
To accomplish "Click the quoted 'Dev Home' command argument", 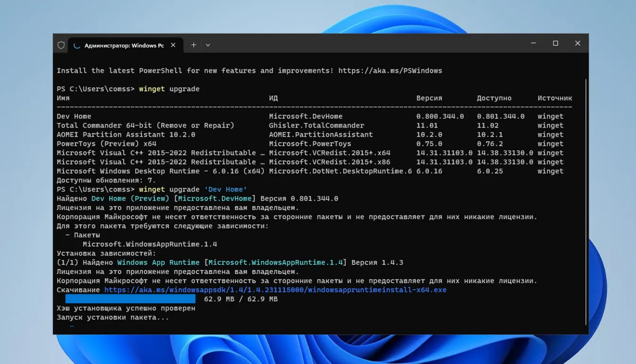I will pos(225,189).
